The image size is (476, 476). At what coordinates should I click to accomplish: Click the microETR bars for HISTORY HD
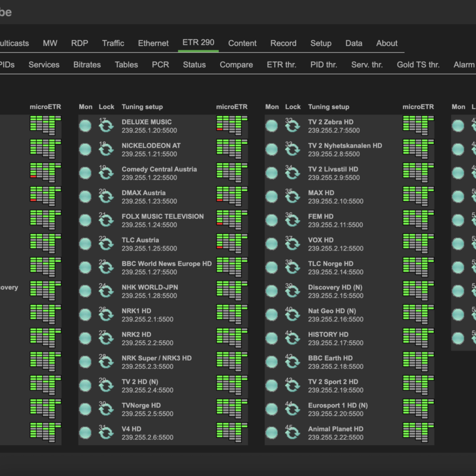click(x=418, y=338)
